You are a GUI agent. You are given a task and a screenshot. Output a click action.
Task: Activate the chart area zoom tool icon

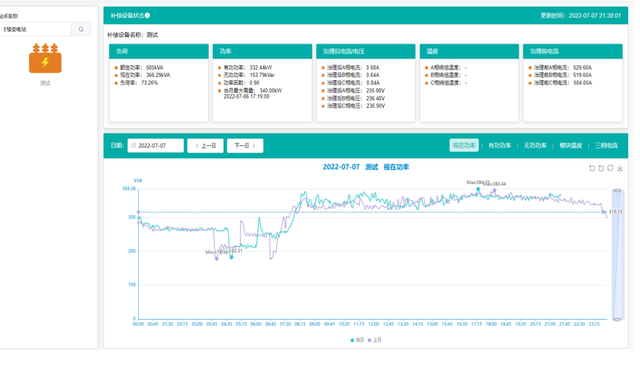click(592, 168)
